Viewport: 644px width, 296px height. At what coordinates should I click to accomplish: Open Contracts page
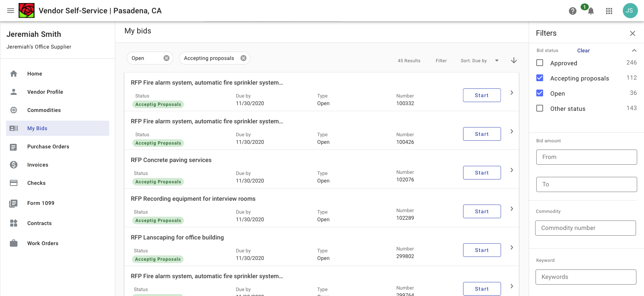click(x=58, y=223)
